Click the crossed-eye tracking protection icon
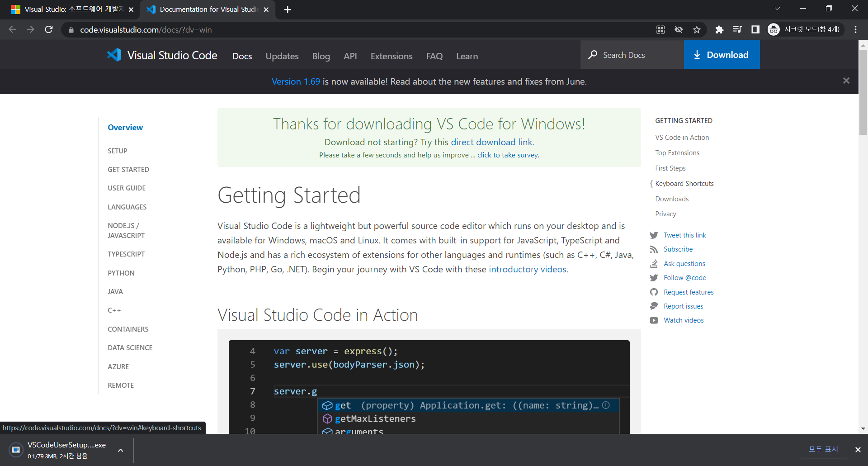The width and height of the screenshot is (868, 466). point(679,29)
